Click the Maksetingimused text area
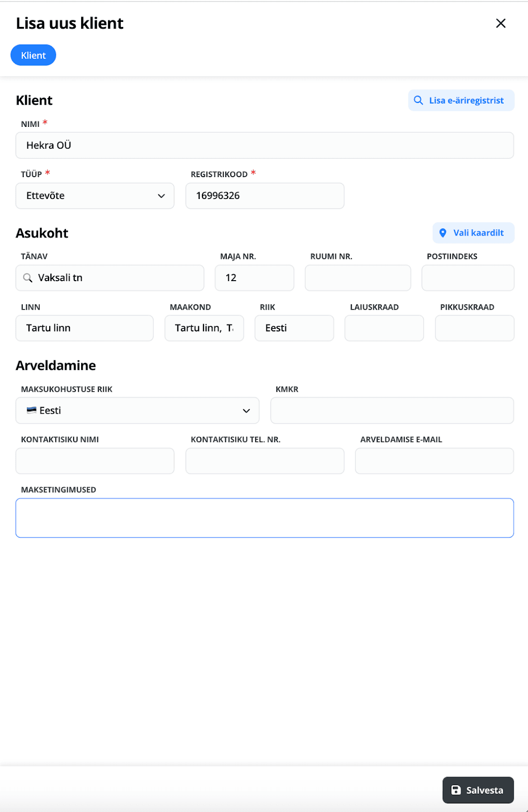 (x=265, y=518)
